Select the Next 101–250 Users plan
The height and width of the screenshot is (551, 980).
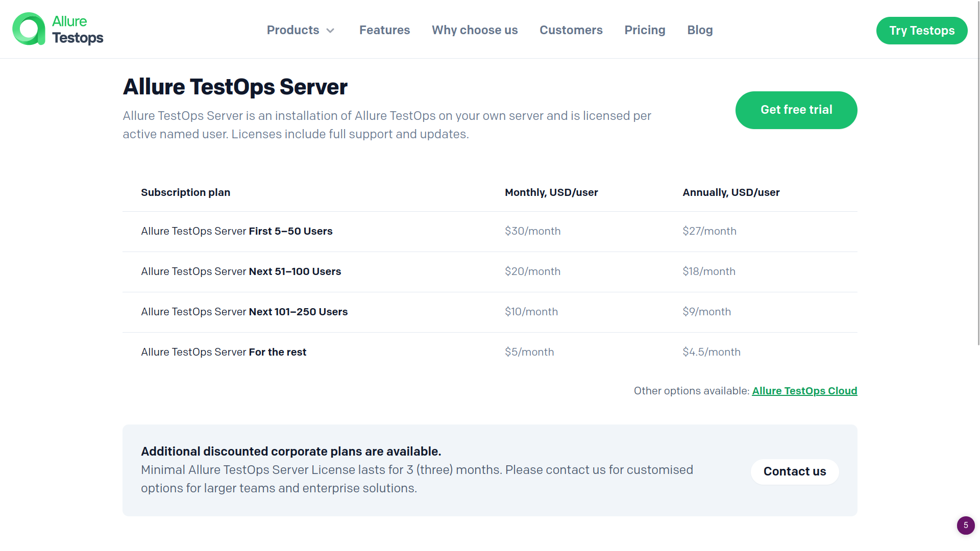point(244,312)
